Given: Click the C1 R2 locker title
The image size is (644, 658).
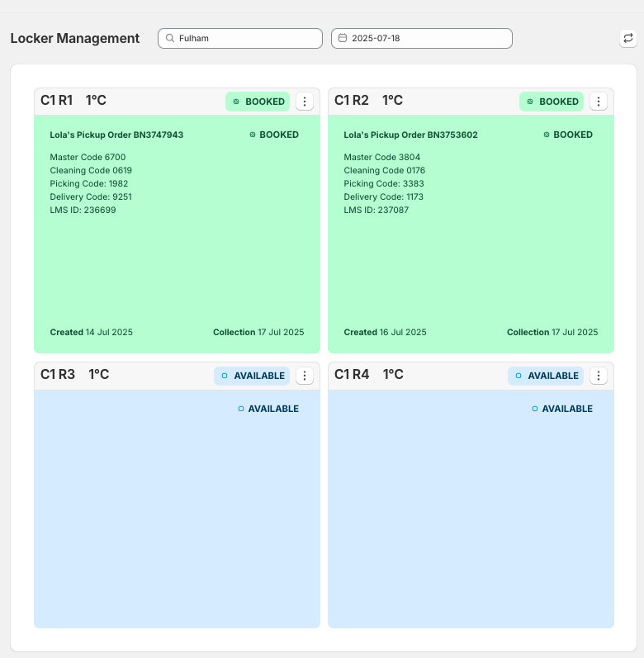Looking at the screenshot, I should pos(352,100).
